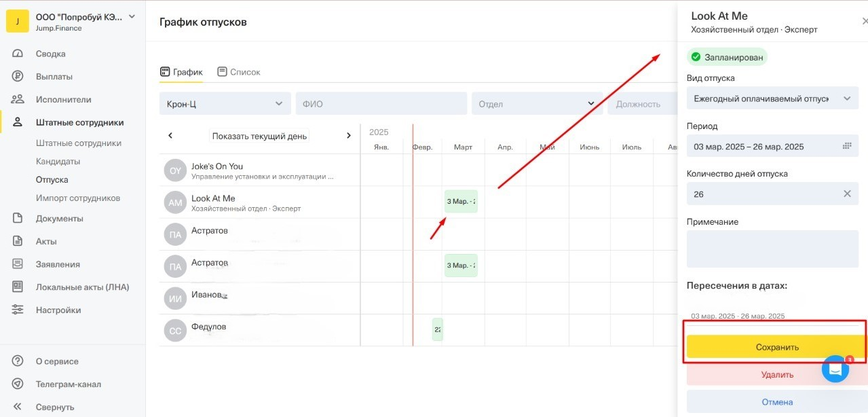
Task: Select the График tab
Action: (x=181, y=72)
